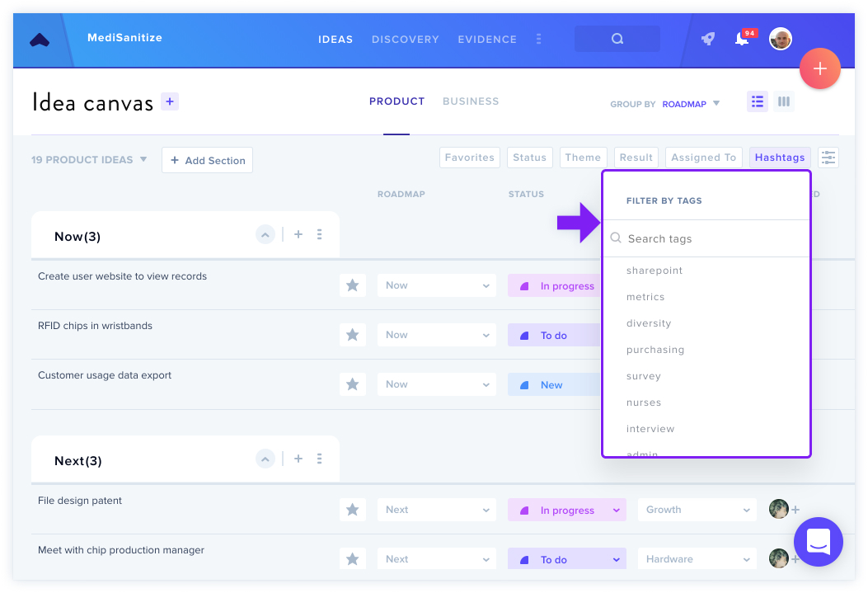Open Now section three-dot menu

[x=319, y=235]
